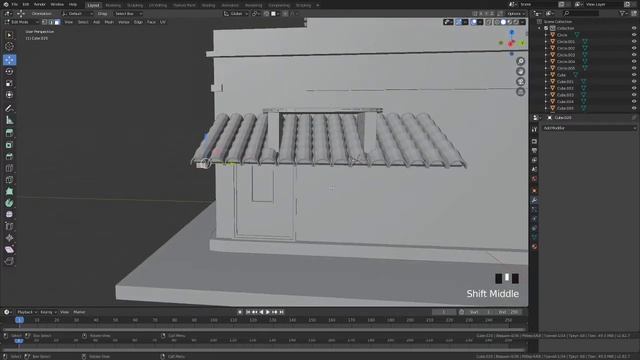The height and width of the screenshot is (360, 640).
Task: Switch to rendered viewport shading
Action: pyautogui.click(x=516, y=22)
